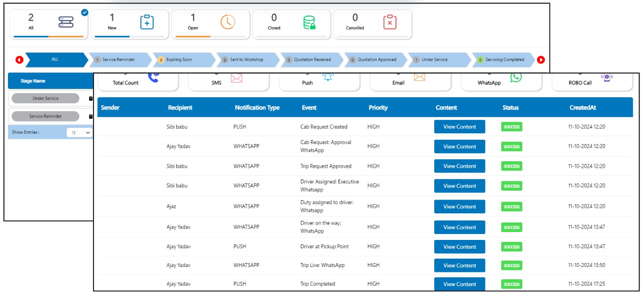View Content for Cab Request Created
644x295 pixels.
(459, 127)
